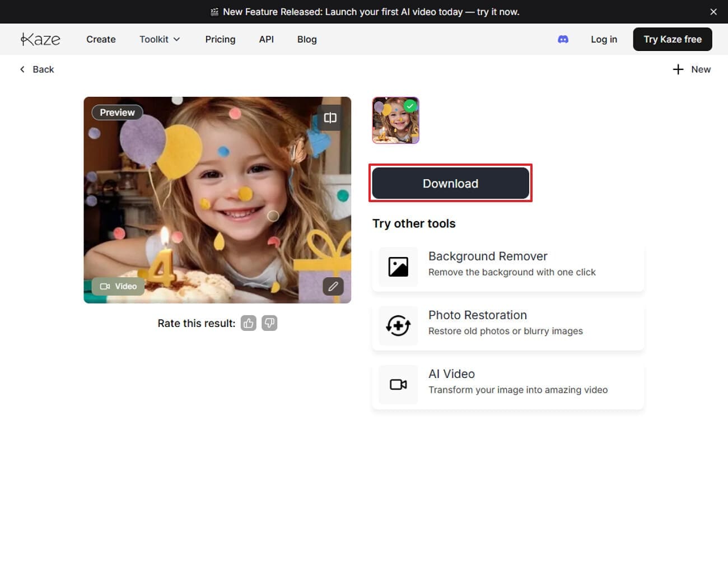The image size is (728, 565).
Task: Click the Log in link
Action: pyautogui.click(x=604, y=39)
